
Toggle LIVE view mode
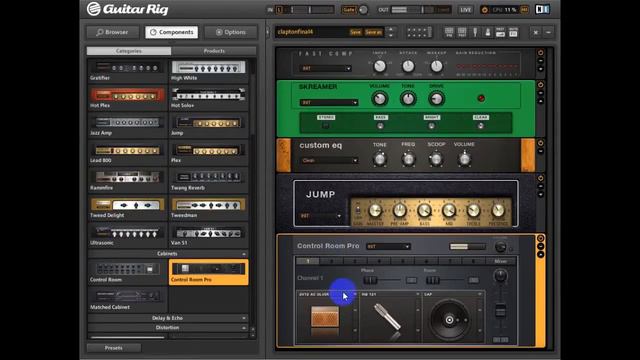pos(465,9)
